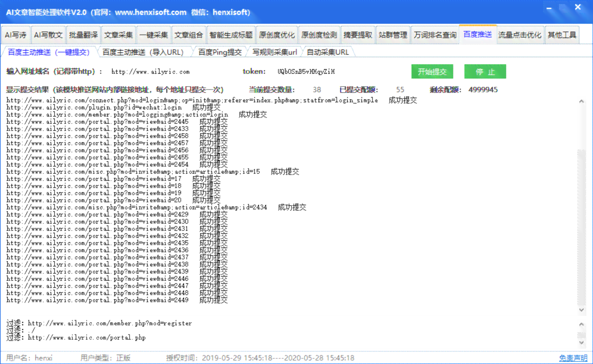Select the filtered portal.php line
This screenshot has height=364, width=593.
(x=76, y=338)
